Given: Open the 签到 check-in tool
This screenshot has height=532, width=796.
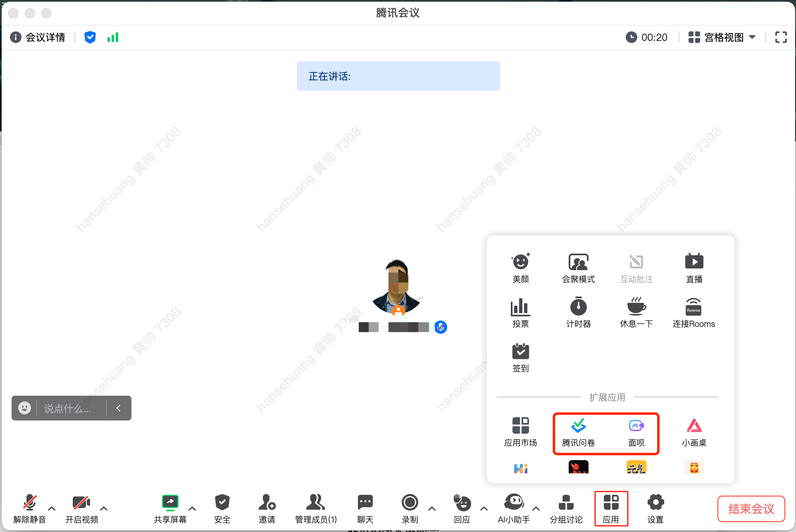Looking at the screenshot, I should [520, 357].
